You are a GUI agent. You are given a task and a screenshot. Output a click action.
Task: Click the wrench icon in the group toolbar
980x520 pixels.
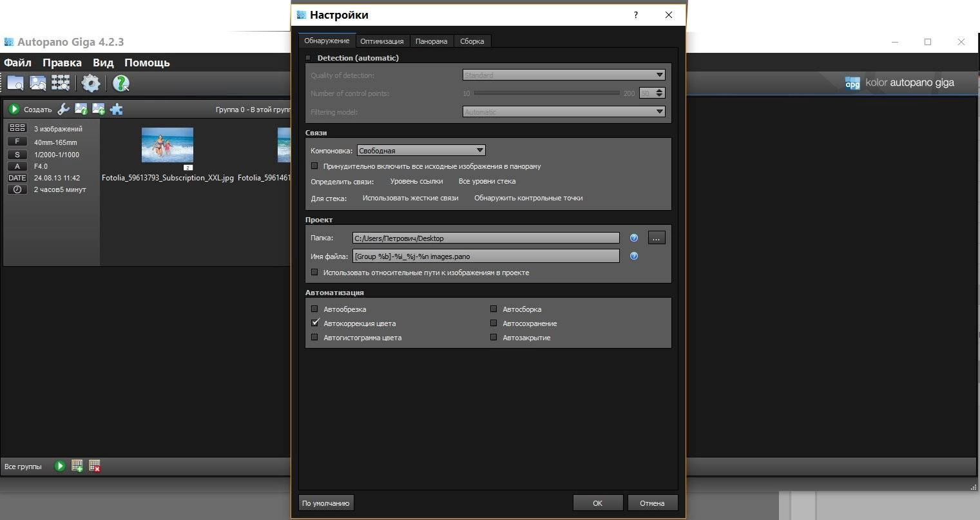63,110
